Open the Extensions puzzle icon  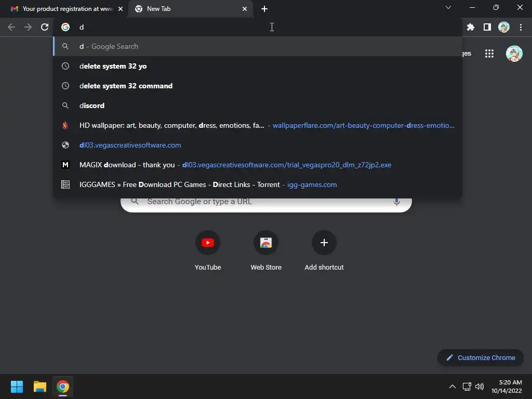click(470, 27)
